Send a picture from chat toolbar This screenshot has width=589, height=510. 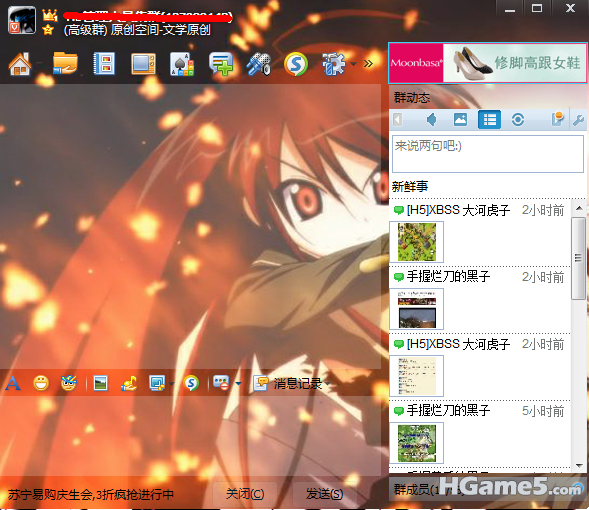100,383
